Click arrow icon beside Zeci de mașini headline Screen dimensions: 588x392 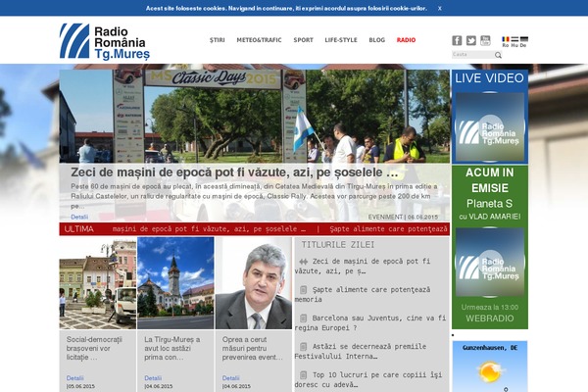click(x=304, y=262)
